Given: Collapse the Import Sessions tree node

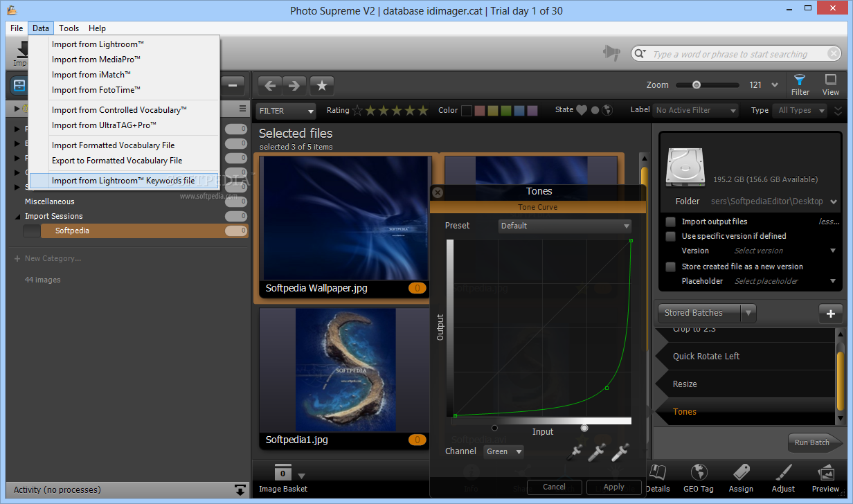Looking at the screenshot, I should point(17,217).
